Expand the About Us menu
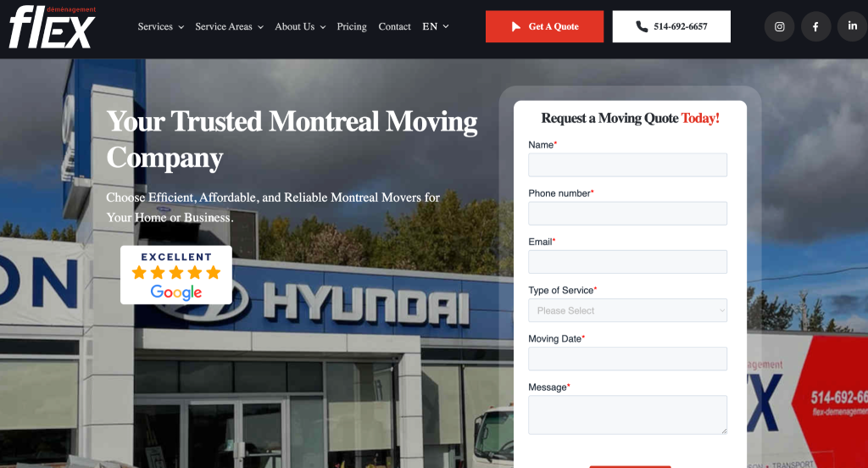Screen dimensions: 868x468 [300, 26]
